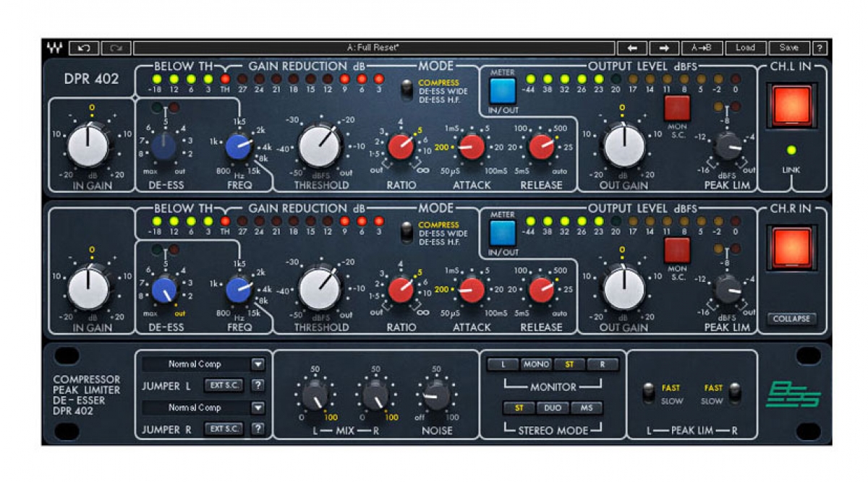Image resolution: width=868 pixels, height=482 pixels.
Task: Click the LINK indicator light under CH.L IN
Action: tap(791, 150)
